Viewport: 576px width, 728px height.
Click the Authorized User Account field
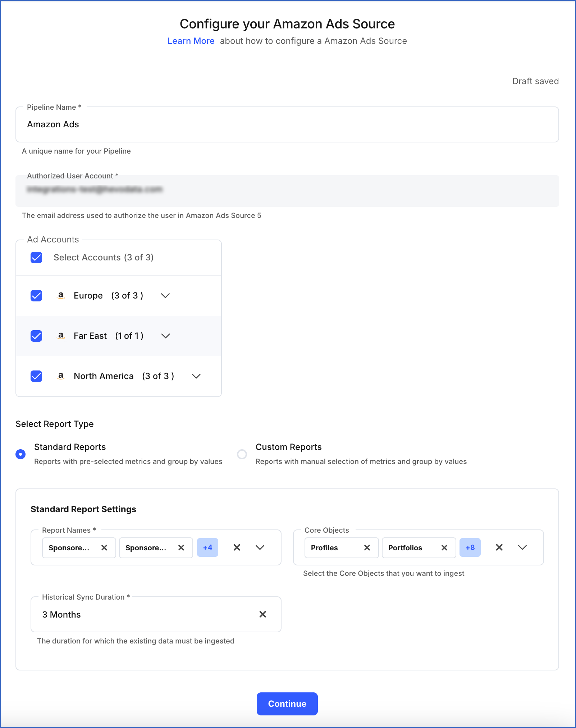pyautogui.click(x=287, y=191)
